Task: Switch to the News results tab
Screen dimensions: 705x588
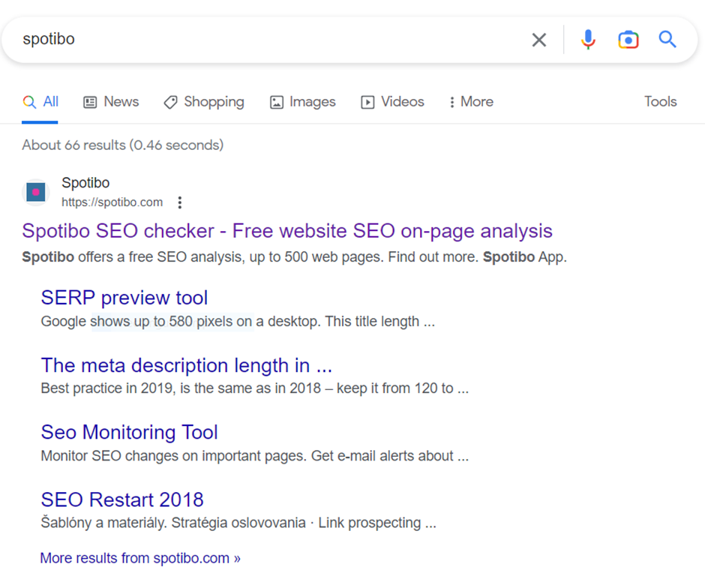Action: pos(112,102)
